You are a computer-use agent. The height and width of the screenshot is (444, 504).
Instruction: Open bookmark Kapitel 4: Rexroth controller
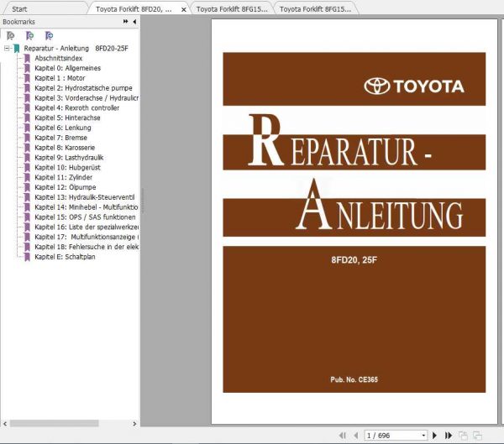tap(76, 108)
